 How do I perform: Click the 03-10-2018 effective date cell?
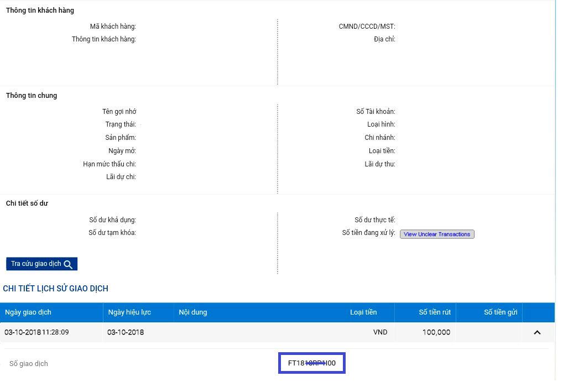tap(126, 332)
